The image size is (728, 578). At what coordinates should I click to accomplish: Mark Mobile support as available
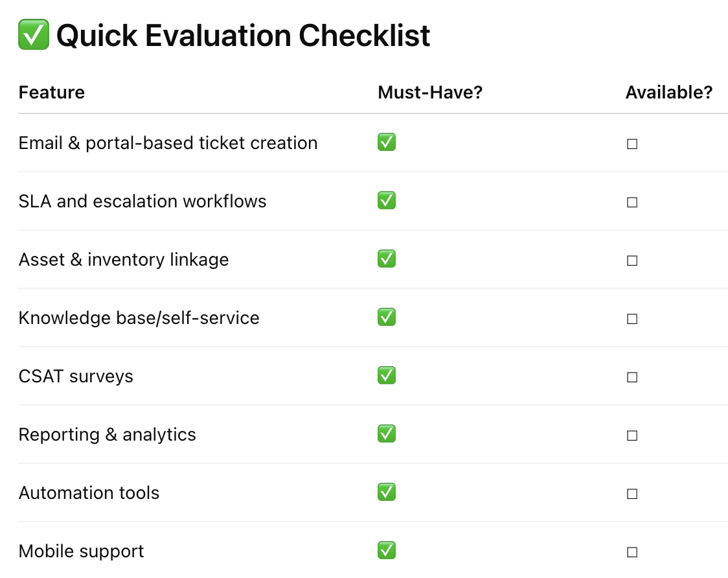632,552
